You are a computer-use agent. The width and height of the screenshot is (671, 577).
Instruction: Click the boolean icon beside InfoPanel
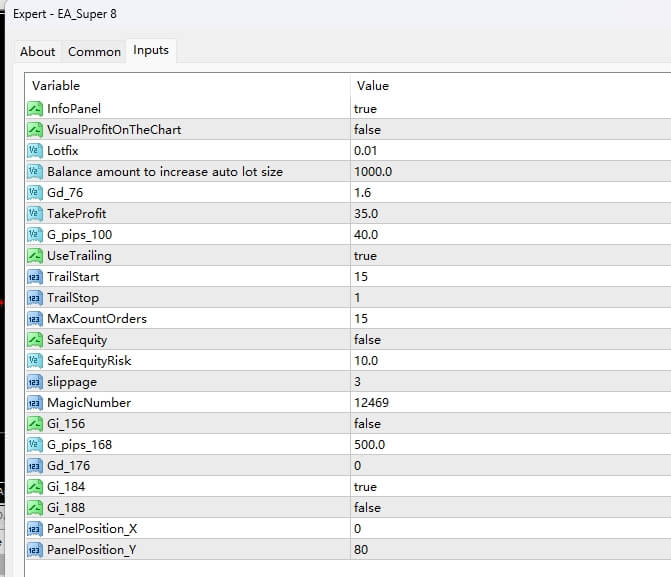[35, 108]
